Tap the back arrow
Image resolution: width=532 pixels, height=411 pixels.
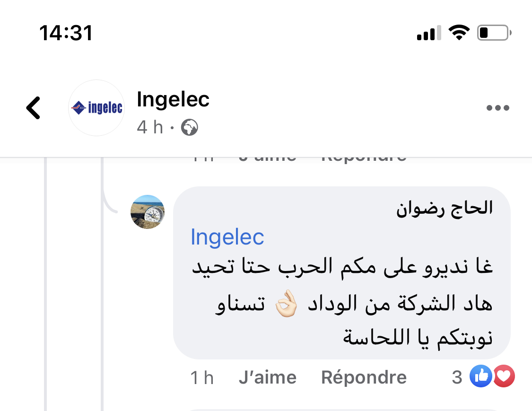click(x=33, y=108)
